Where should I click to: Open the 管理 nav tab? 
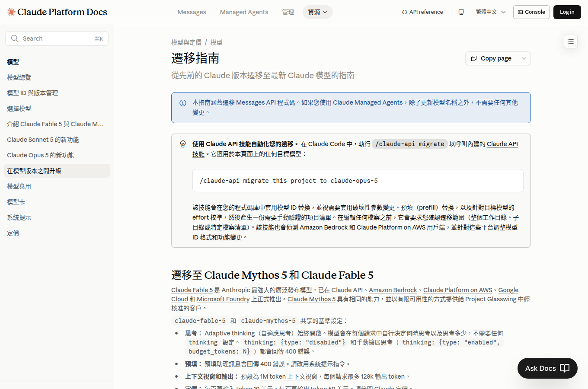click(x=288, y=12)
